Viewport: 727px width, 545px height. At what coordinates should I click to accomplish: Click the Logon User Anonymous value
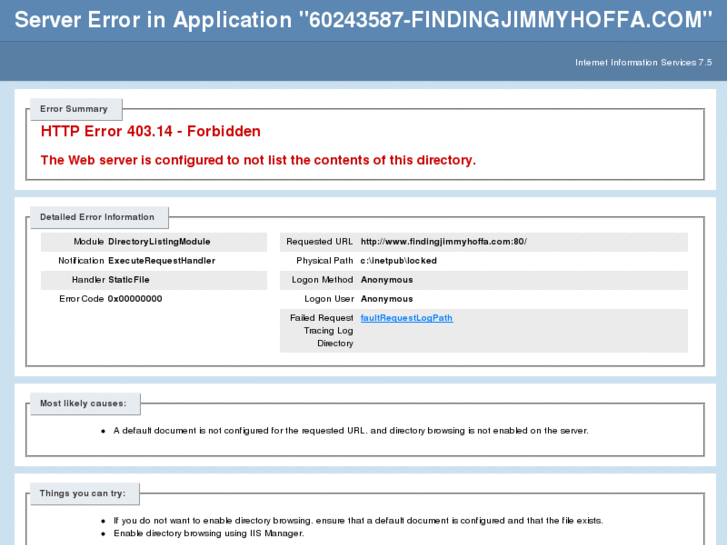pos(387,299)
